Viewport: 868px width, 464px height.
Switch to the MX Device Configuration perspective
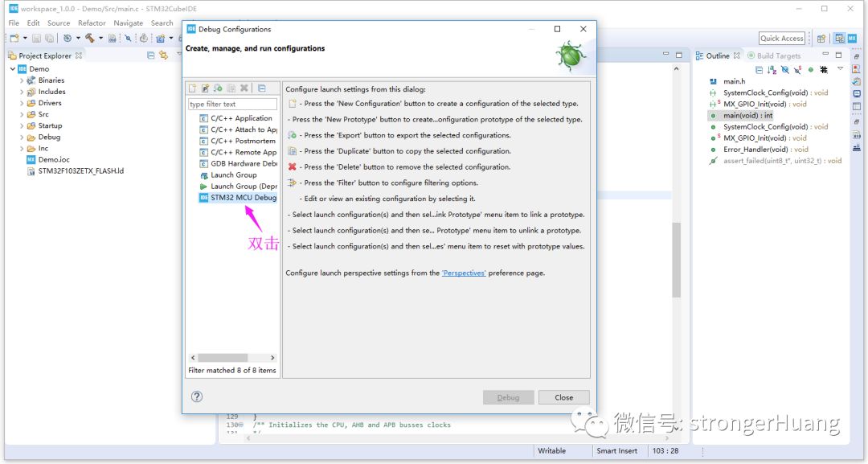(x=852, y=39)
